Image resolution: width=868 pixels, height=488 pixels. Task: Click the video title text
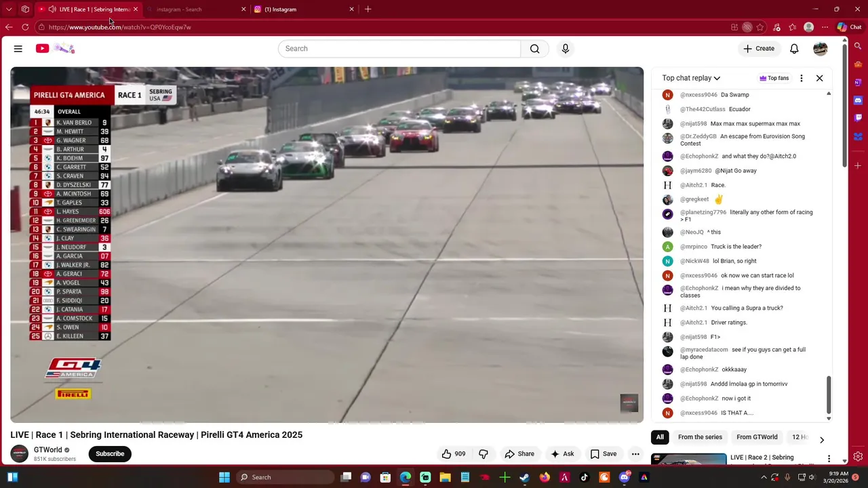click(x=157, y=435)
